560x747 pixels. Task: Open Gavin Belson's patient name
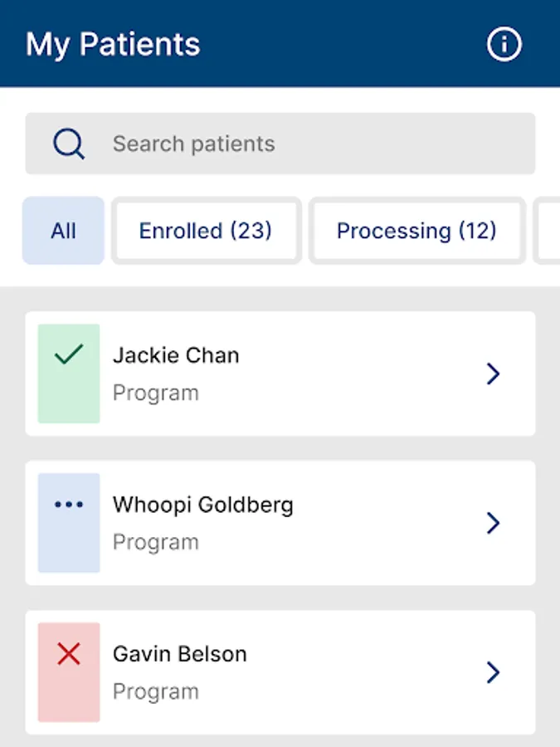pos(180,654)
